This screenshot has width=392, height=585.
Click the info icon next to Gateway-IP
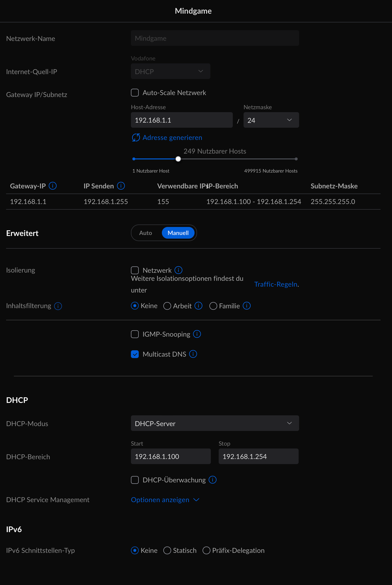click(x=52, y=186)
